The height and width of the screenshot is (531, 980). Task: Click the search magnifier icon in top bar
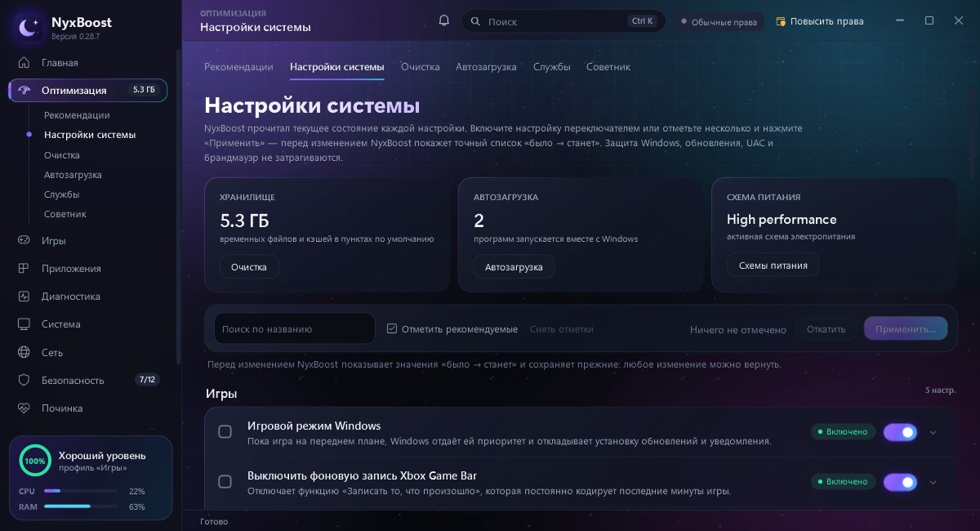(x=475, y=21)
